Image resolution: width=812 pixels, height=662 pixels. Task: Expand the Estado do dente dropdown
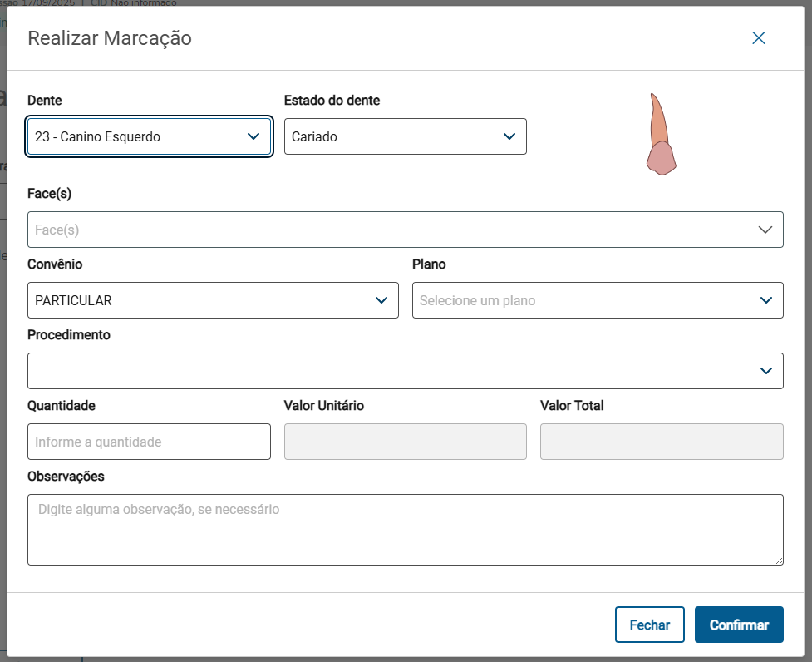(509, 136)
